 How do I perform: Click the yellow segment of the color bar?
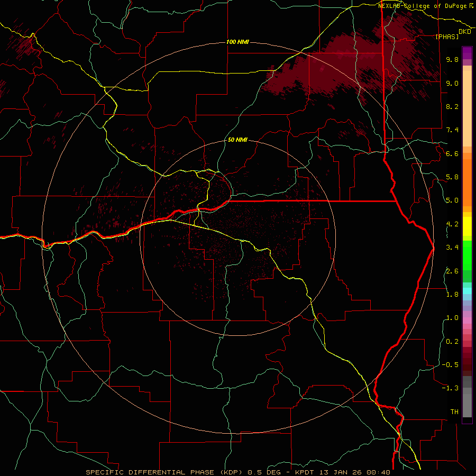[x=467, y=226]
